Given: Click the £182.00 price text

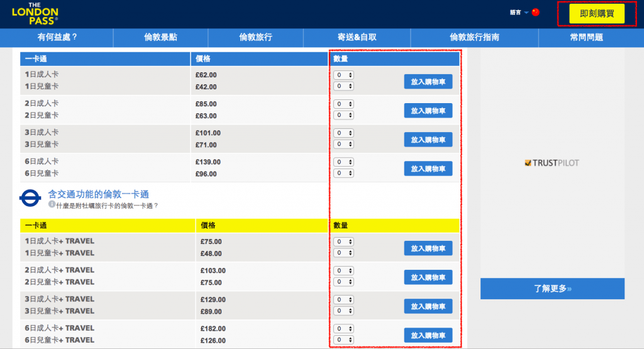Looking at the screenshot, I should click(x=213, y=329).
